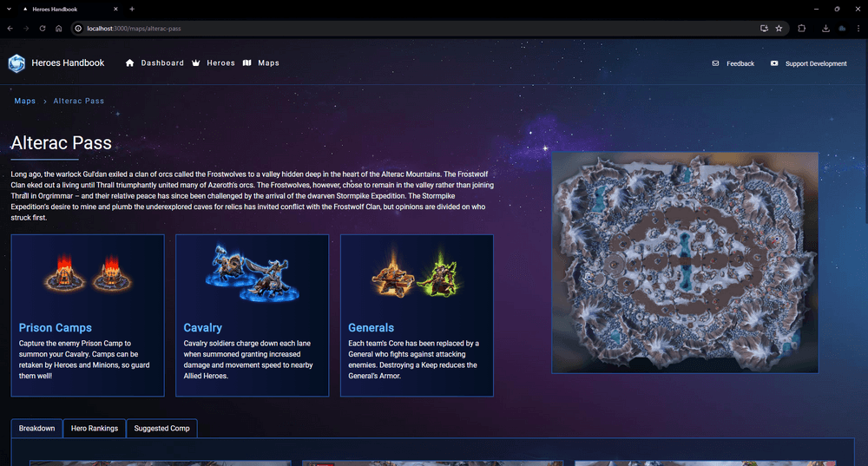
Task: Click the install app icon in address bar
Action: point(764,29)
